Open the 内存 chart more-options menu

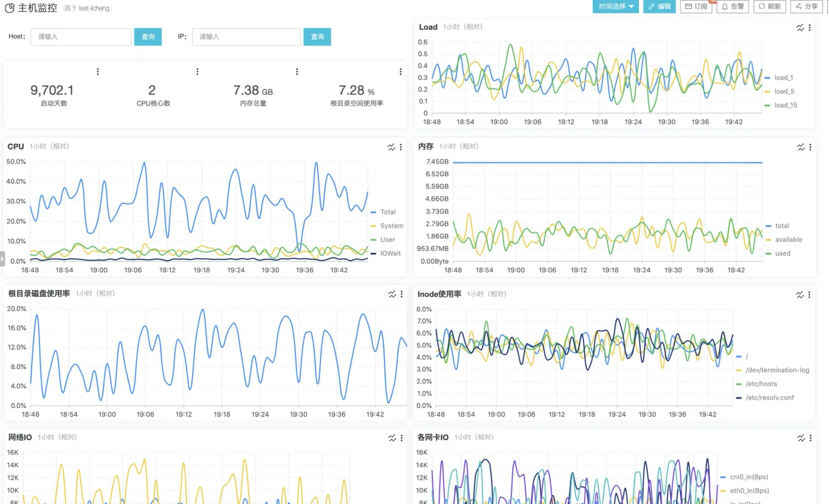coord(810,147)
